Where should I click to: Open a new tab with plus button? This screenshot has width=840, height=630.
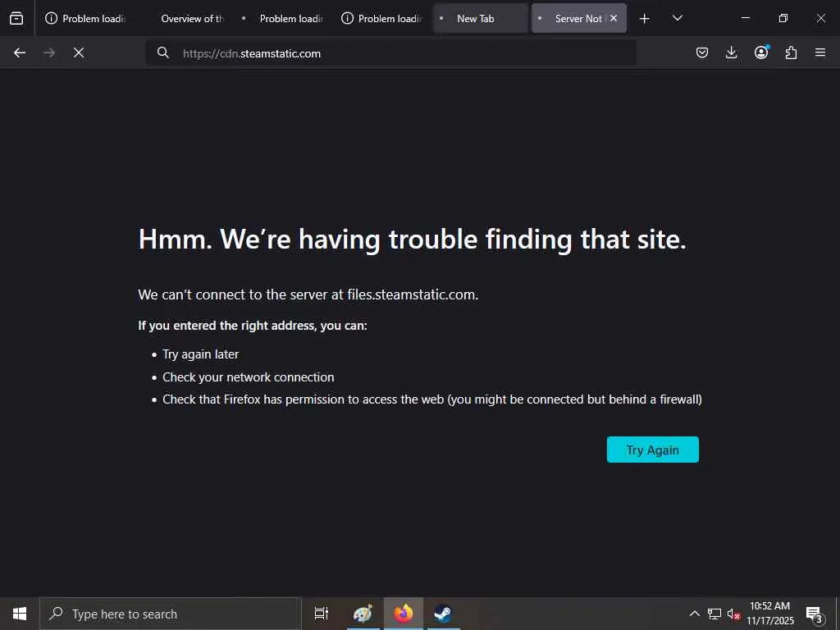click(x=645, y=19)
